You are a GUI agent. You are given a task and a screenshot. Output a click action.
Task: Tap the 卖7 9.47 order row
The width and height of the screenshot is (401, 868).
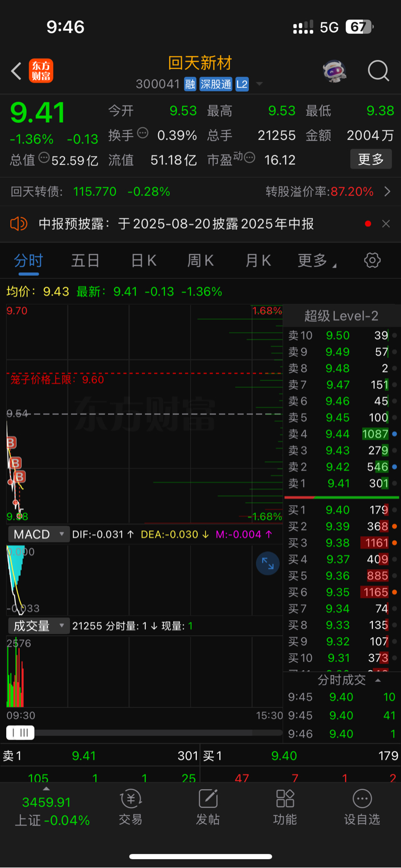pos(343,385)
